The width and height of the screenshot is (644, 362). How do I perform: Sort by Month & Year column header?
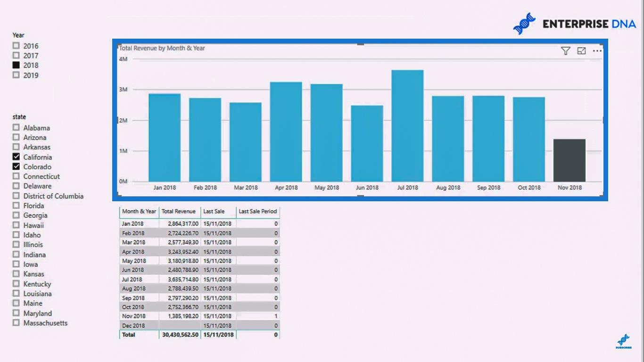[x=139, y=211]
